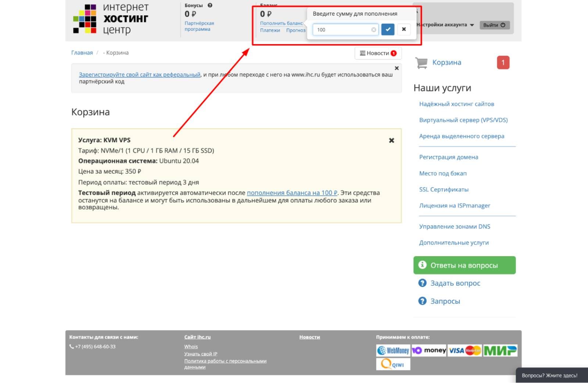Click the amount input field containing 100

345,29
